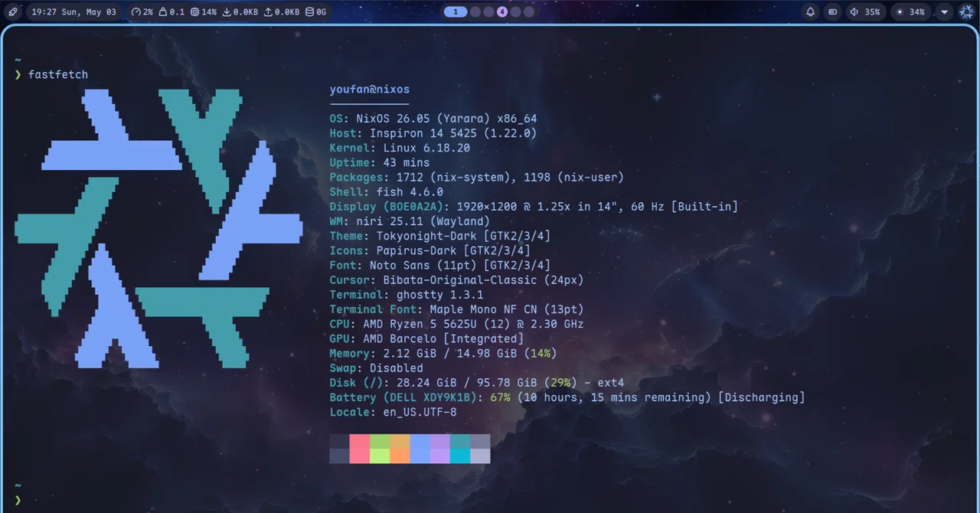Open the notifications bell icon
Screen dimensions: 980x513
click(811, 12)
